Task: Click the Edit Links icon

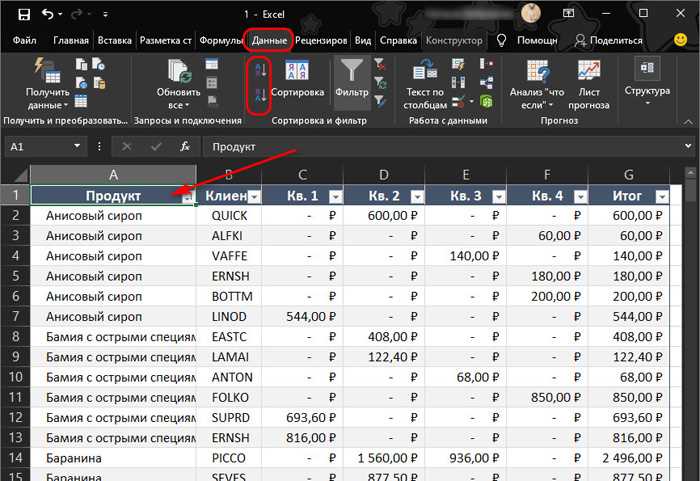Action: tap(212, 101)
